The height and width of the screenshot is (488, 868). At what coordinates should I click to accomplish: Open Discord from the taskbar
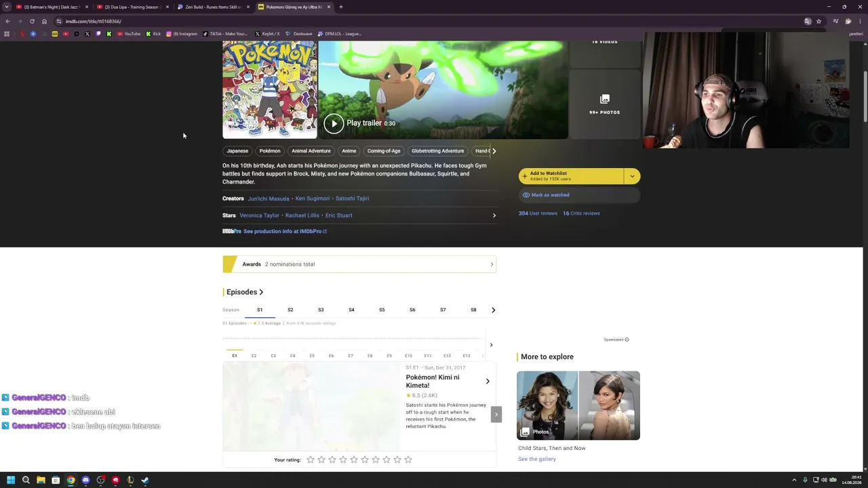coord(85,480)
